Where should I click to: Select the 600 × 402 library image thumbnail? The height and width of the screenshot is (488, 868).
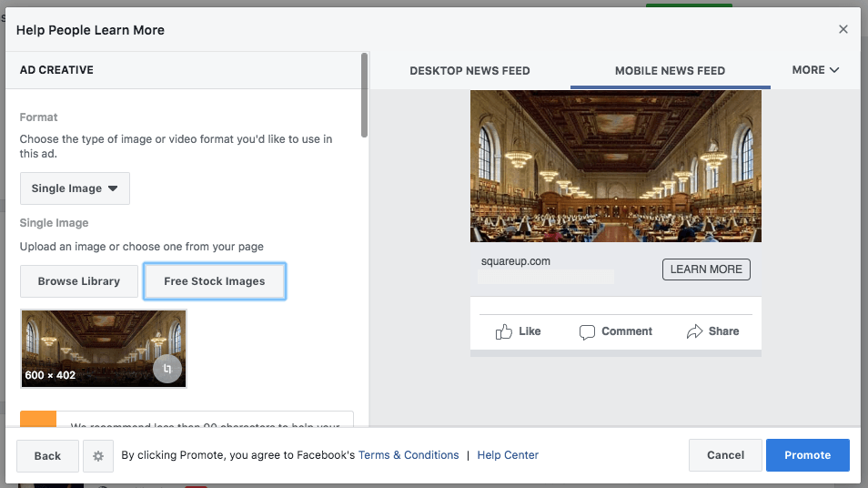pos(104,349)
